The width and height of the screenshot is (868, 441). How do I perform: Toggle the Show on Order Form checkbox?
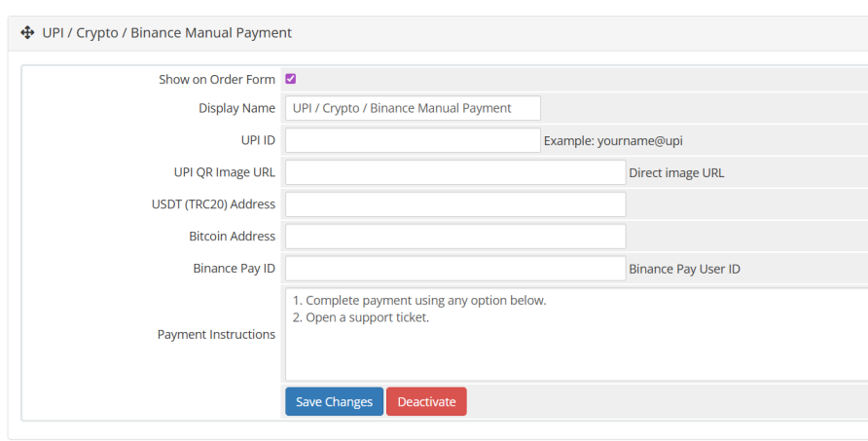291,79
